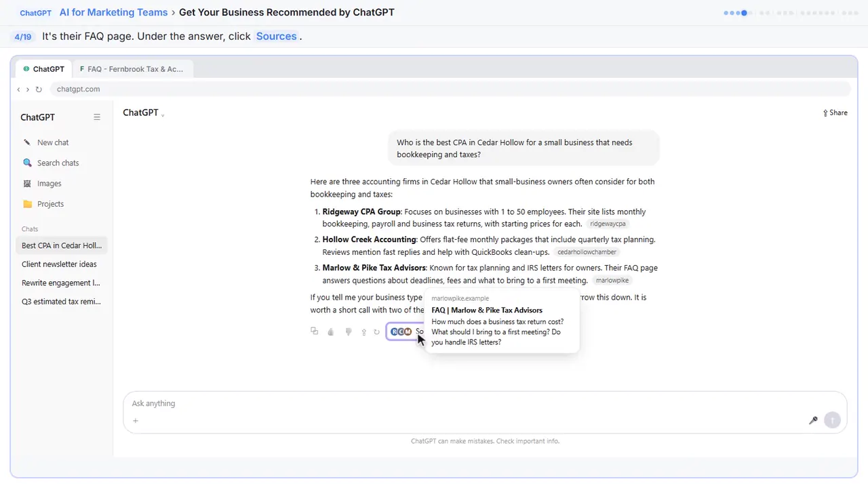Click the browser back arrow
868x488 pixels.
tap(18, 89)
